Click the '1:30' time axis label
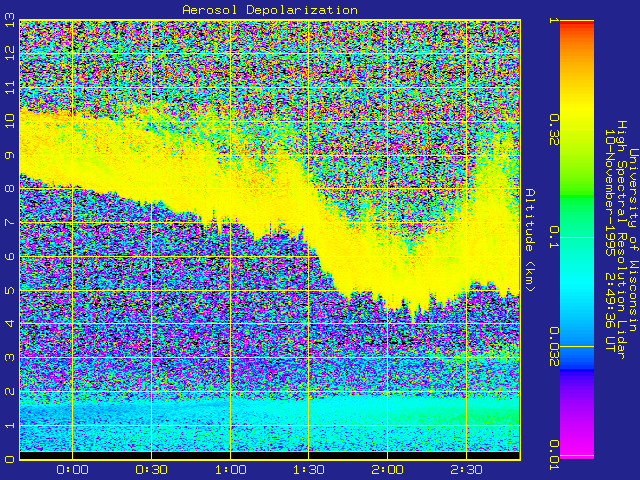 pos(309,470)
